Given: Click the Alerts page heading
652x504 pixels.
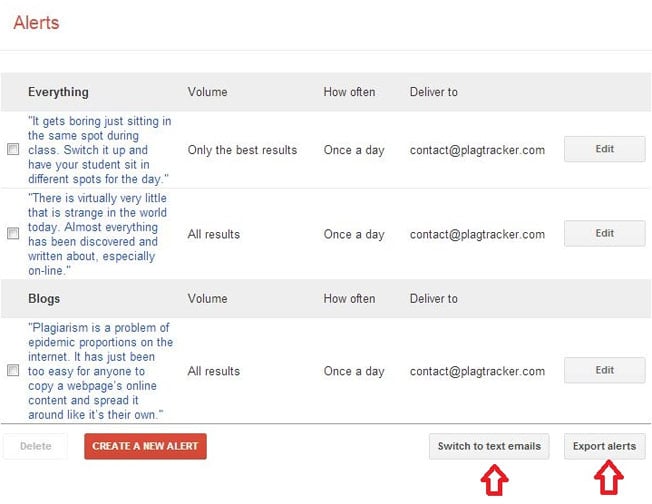Looking at the screenshot, I should (x=36, y=23).
